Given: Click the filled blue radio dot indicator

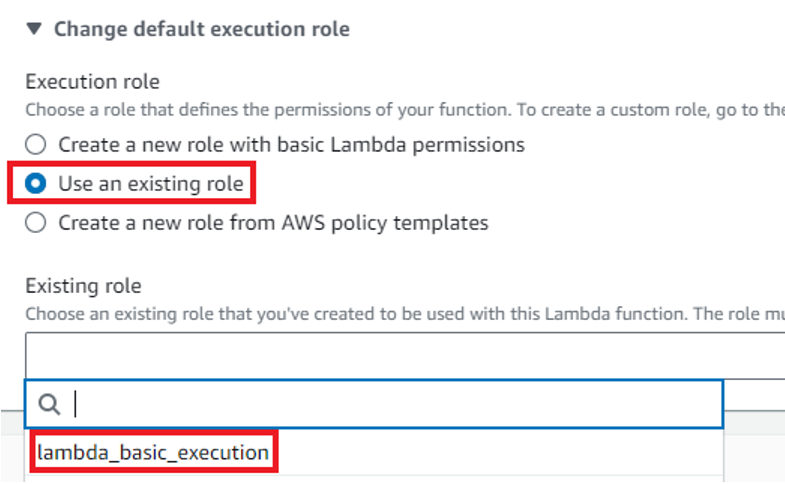Looking at the screenshot, I should click(x=36, y=184).
